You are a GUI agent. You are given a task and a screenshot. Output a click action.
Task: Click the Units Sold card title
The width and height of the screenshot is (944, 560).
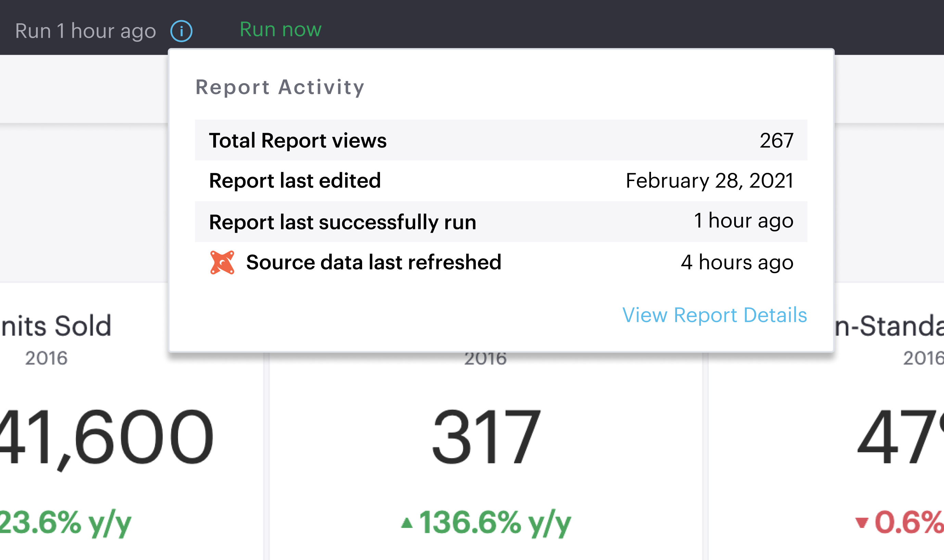click(56, 326)
